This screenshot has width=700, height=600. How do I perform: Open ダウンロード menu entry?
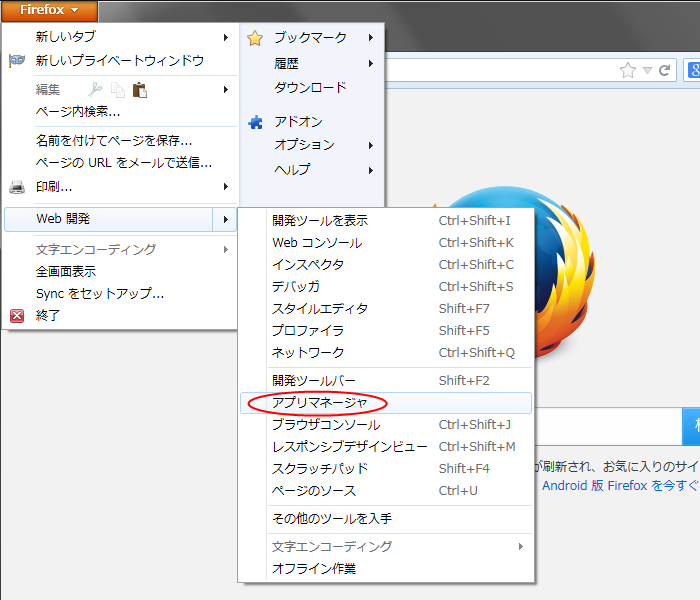click(312, 88)
